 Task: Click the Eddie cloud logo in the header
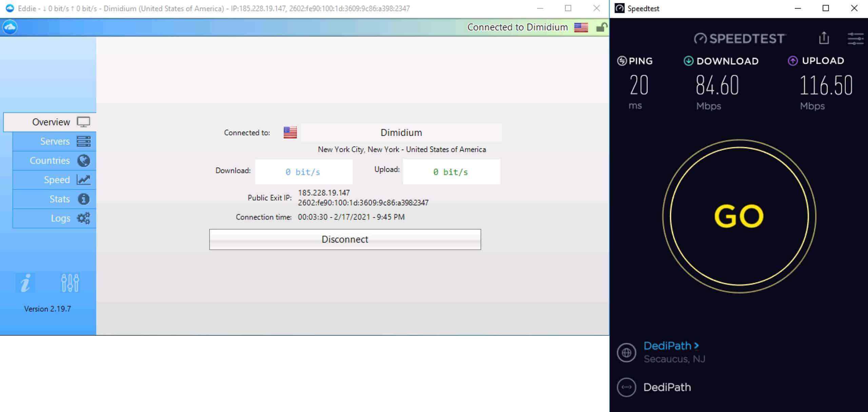tap(10, 27)
